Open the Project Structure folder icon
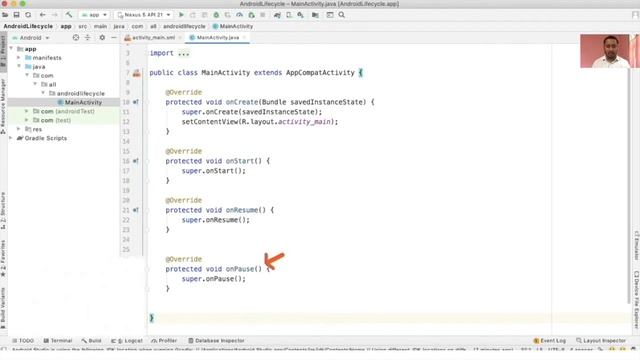This screenshot has height=360, width=640. (316, 15)
